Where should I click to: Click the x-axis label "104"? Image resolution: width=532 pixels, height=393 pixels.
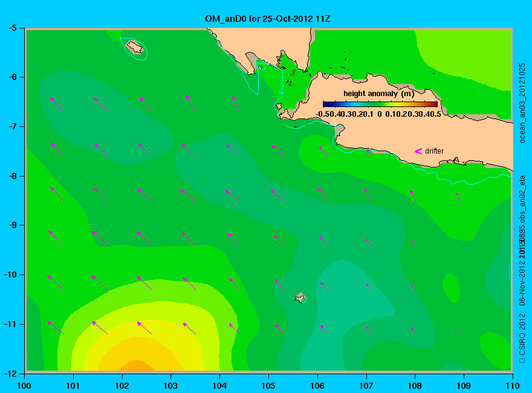tap(219, 386)
